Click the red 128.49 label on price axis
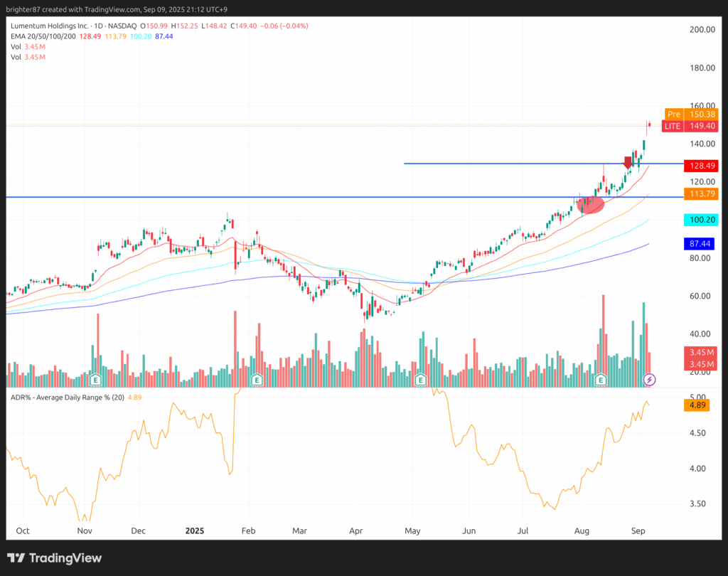The image size is (728, 576). 701,166
